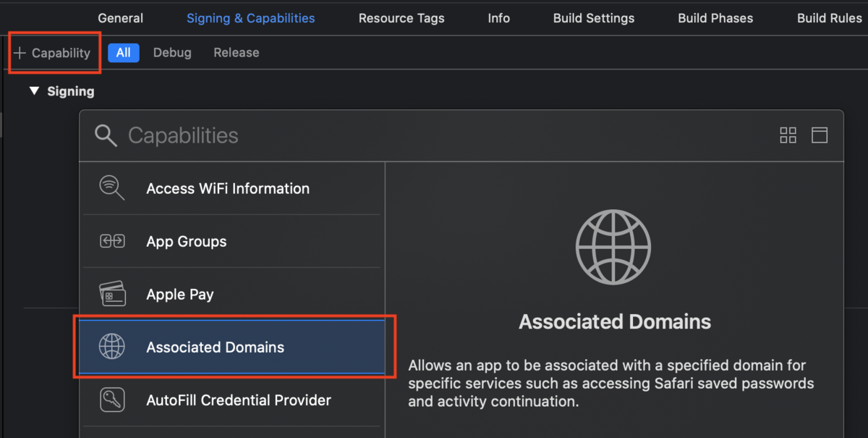Select the Associated Domains capability row
Viewport: 868px width, 438px height.
(231, 347)
